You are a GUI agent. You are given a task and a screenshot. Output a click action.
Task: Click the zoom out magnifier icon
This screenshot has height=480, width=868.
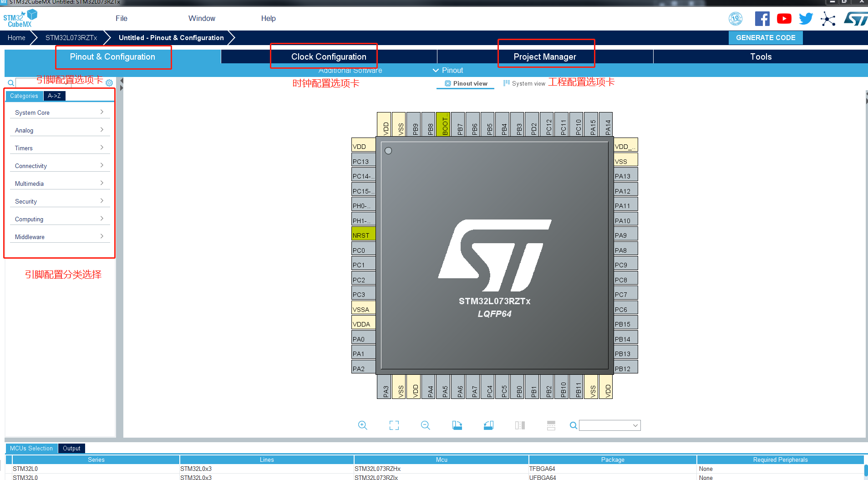426,425
